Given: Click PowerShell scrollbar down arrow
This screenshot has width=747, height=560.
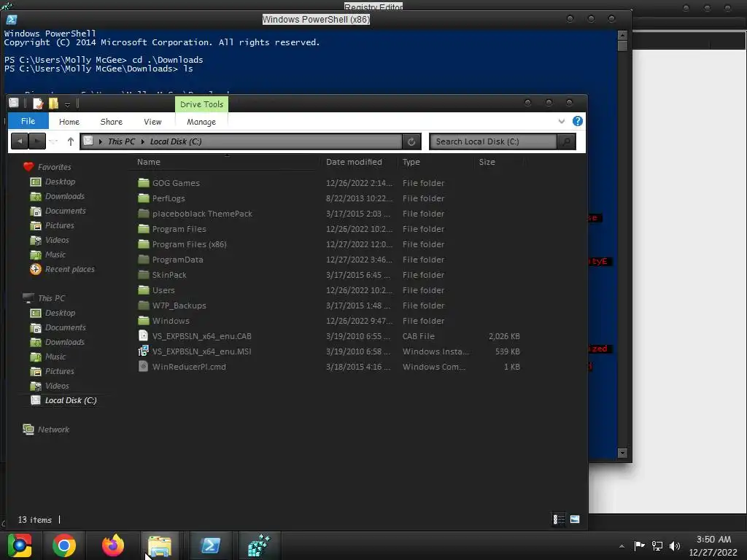Looking at the screenshot, I should [x=622, y=453].
